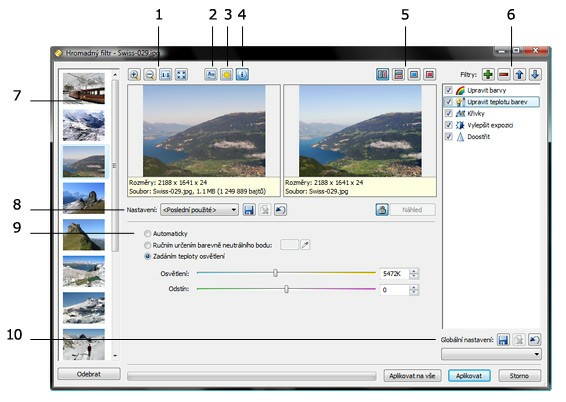Move selected filter up with arrow
The width and height of the screenshot is (566, 402).
click(x=519, y=75)
